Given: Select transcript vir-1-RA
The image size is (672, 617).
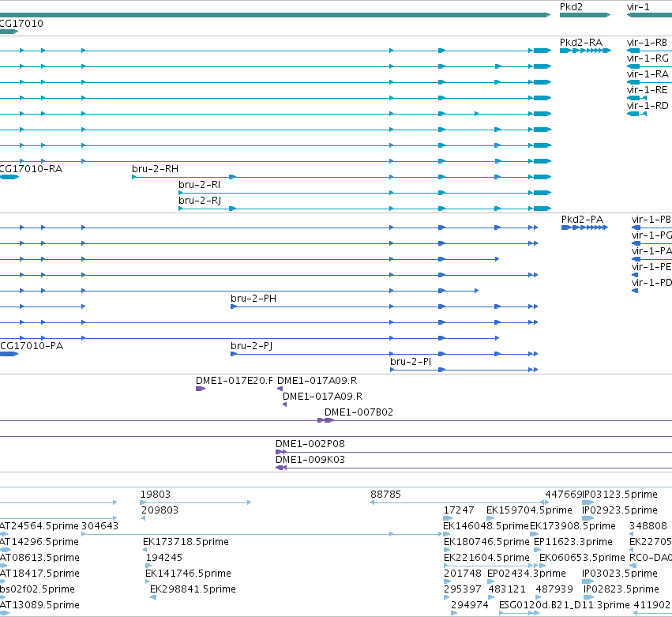Looking at the screenshot, I should [648, 74].
